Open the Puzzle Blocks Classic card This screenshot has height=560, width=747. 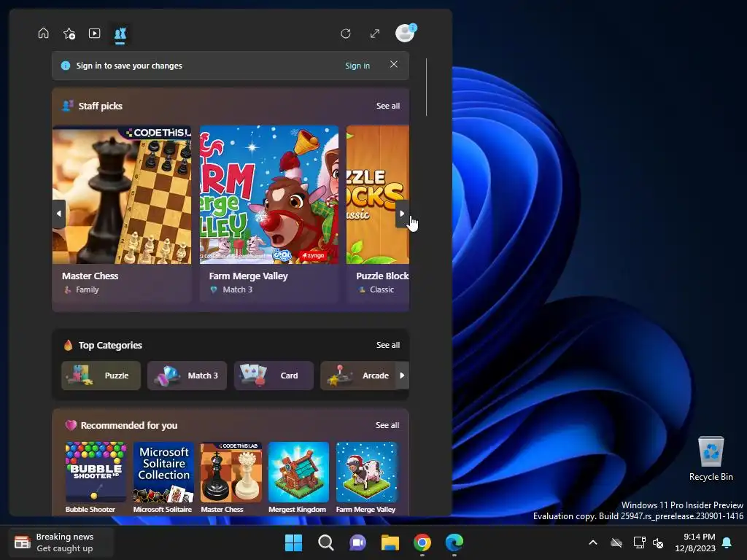(378, 214)
